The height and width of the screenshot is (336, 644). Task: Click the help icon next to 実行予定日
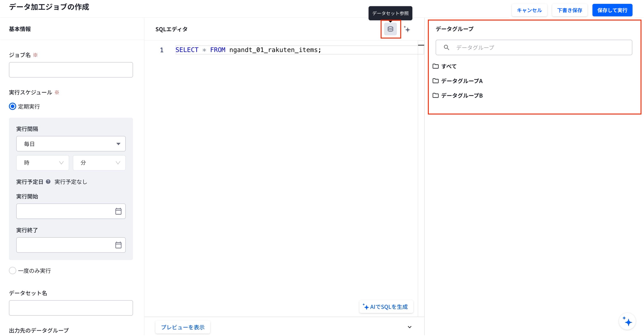tap(48, 182)
